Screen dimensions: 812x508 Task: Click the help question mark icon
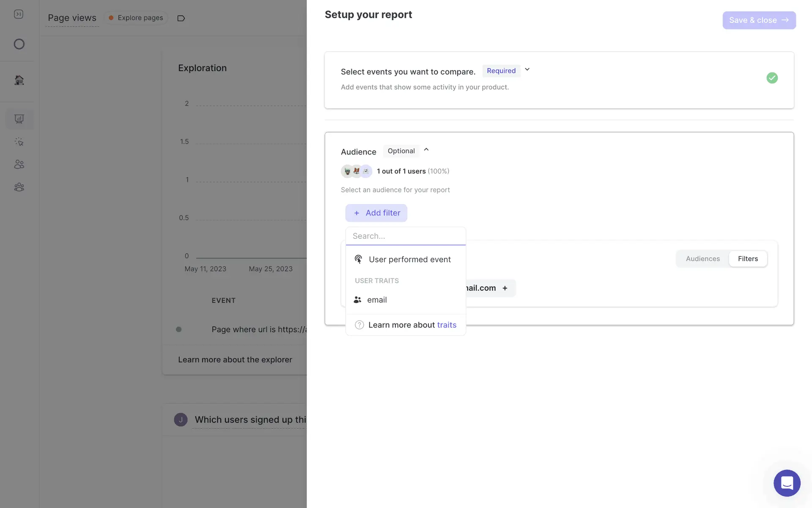359,325
